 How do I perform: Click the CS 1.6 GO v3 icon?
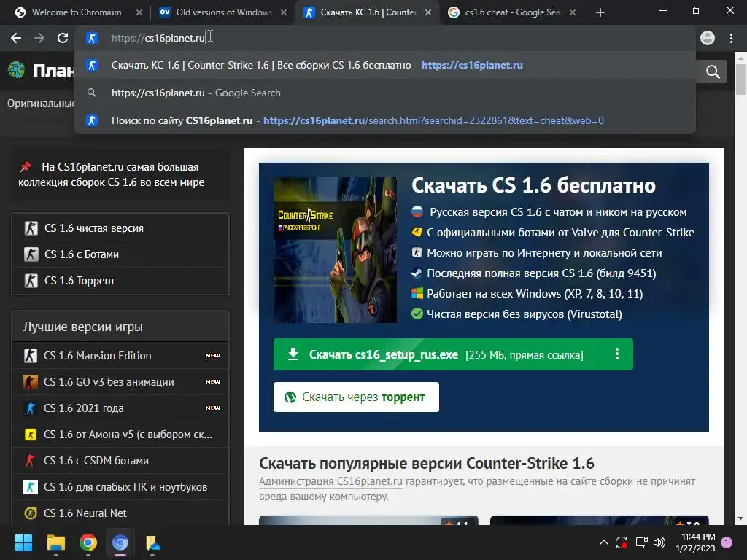(x=31, y=382)
